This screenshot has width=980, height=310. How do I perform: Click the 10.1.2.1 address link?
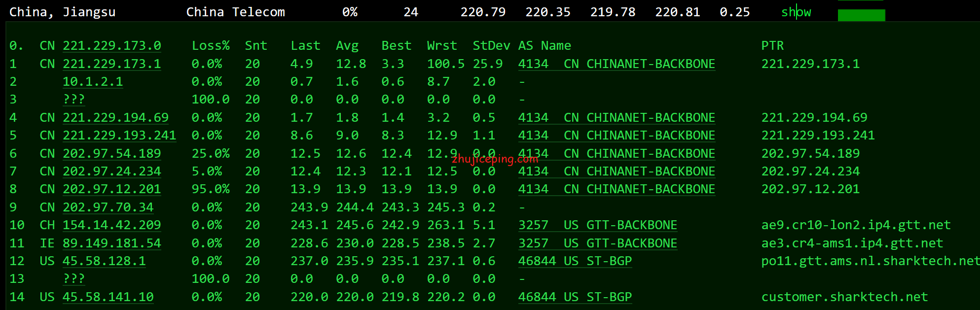(93, 82)
